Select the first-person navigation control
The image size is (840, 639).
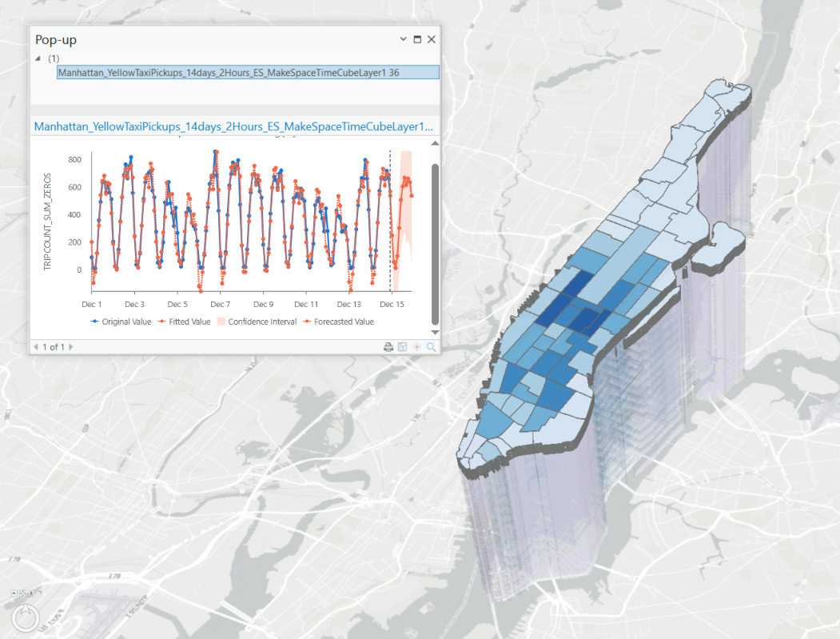(31, 593)
